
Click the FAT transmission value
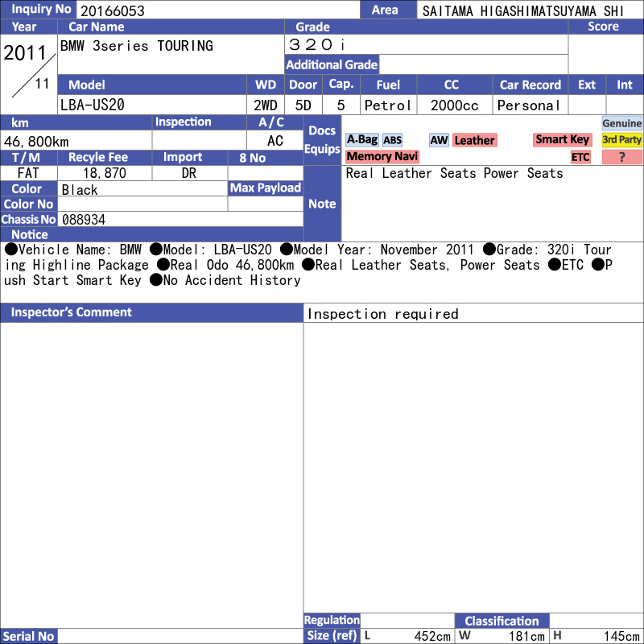coord(28,173)
